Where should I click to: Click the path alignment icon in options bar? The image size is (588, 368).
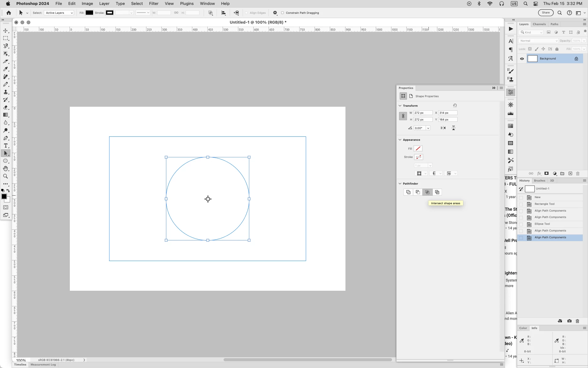tap(224, 13)
